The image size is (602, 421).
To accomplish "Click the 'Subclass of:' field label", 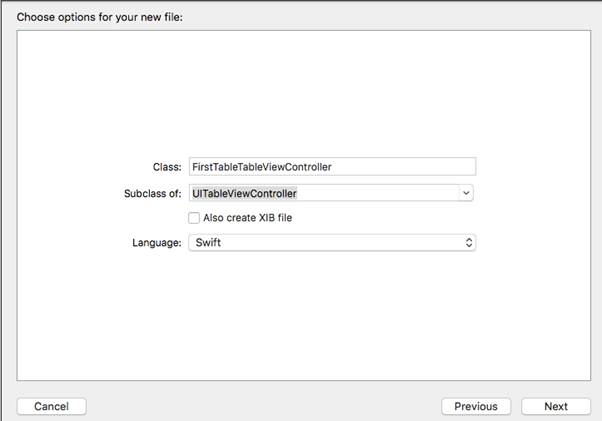I will [145, 193].
